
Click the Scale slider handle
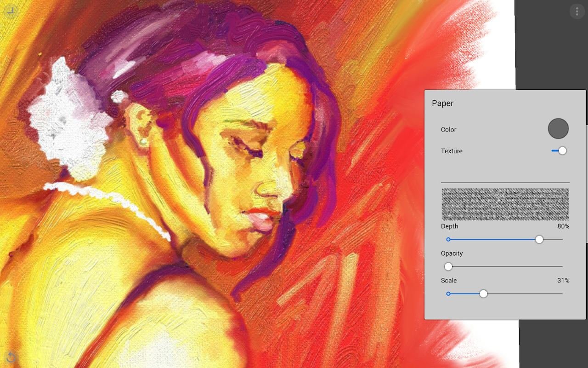tap(483, 293)
